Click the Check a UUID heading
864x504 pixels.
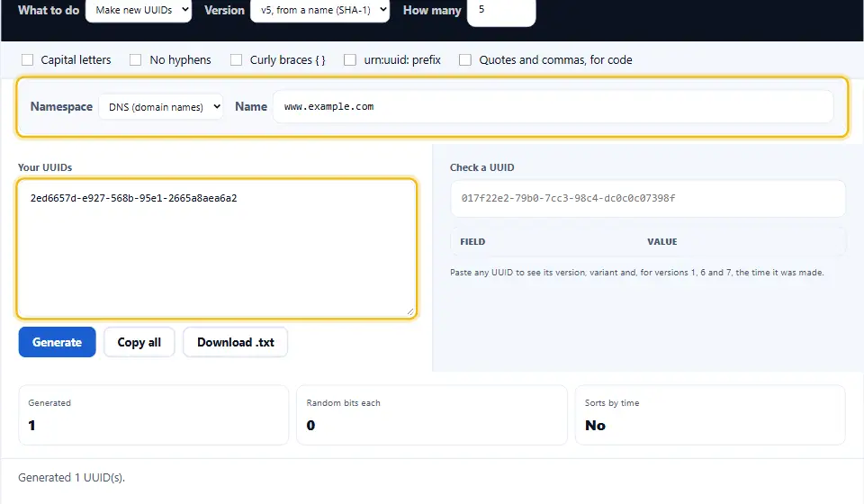482,167
